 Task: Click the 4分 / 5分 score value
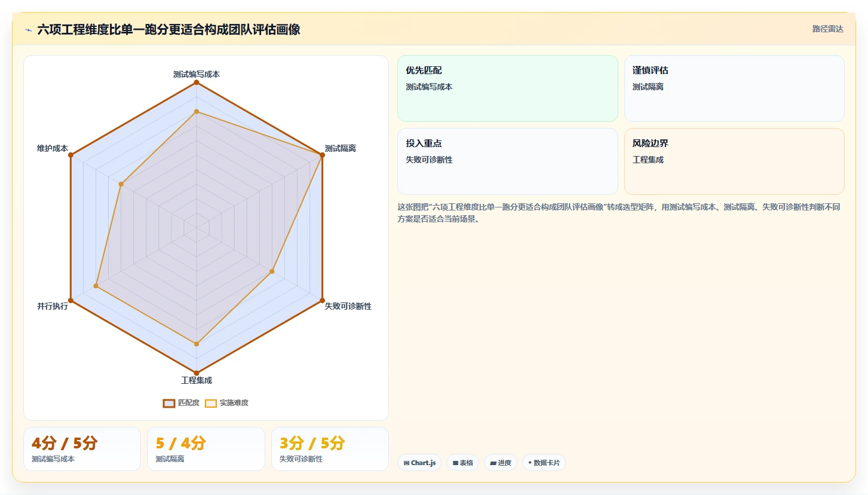65,443
